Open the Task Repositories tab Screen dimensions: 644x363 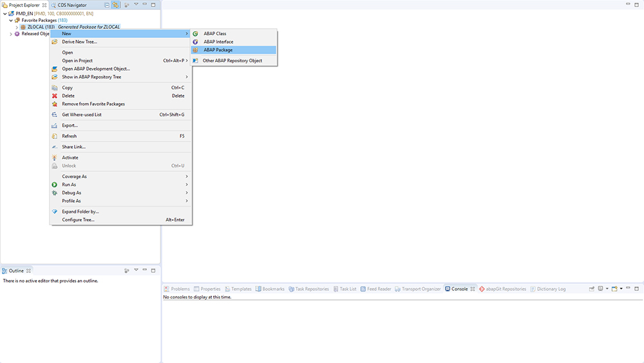click(309, 289)
